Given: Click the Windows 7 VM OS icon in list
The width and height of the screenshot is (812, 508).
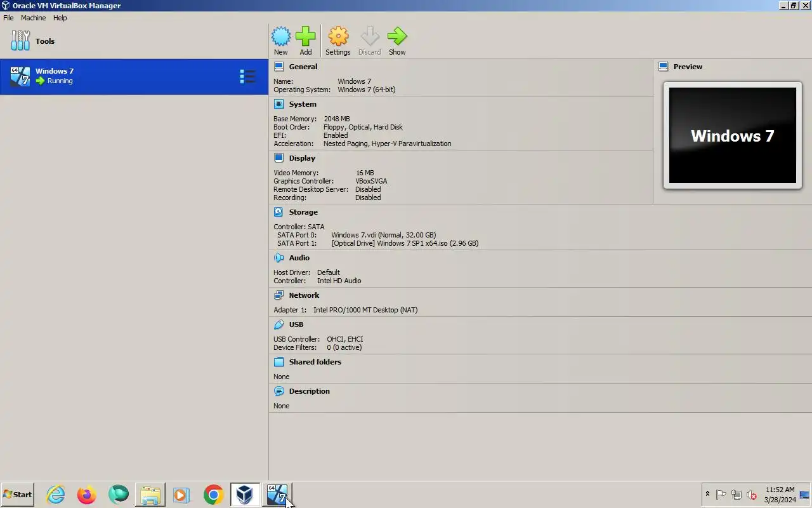Looking at the screenshot, I should (20, 76).
